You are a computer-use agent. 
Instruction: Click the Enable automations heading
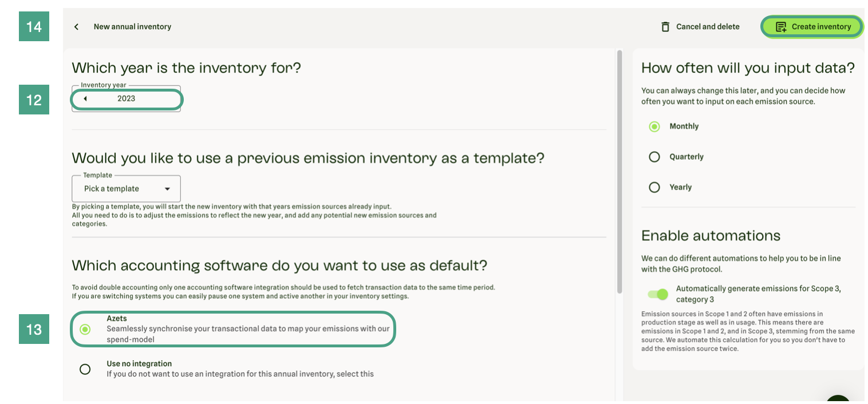pyautogui.click(x=711, y=236)
